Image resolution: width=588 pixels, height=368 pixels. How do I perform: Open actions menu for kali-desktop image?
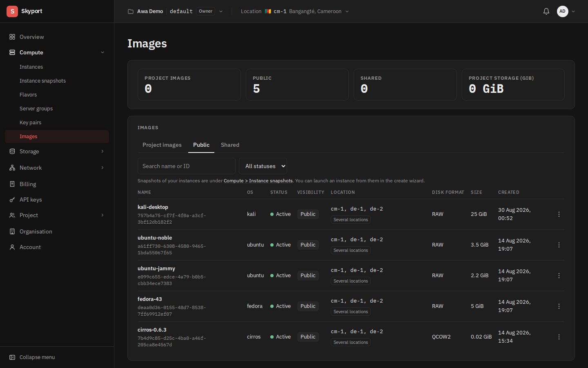tap(559, 214)
